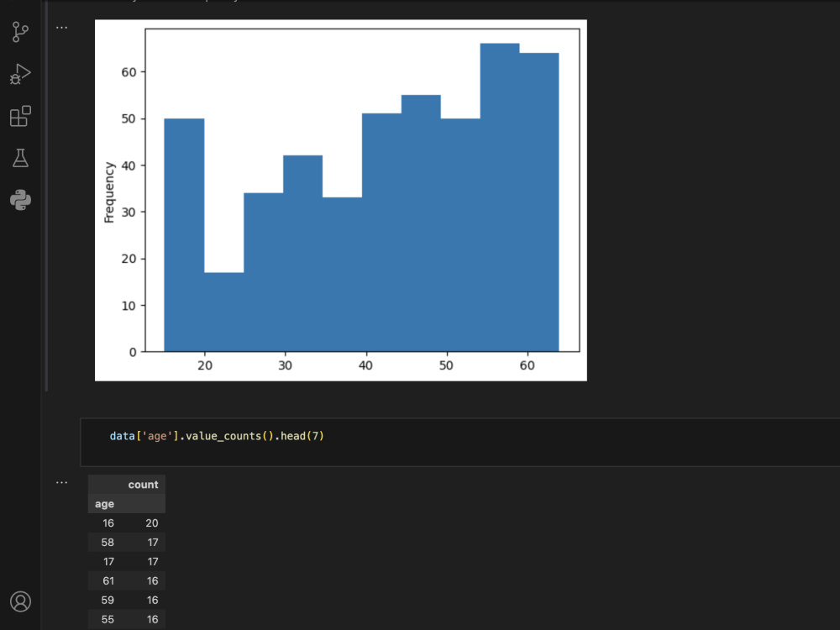Open the Python sidebar view
This screenshot has width=840, height=630.
point(20,200)
